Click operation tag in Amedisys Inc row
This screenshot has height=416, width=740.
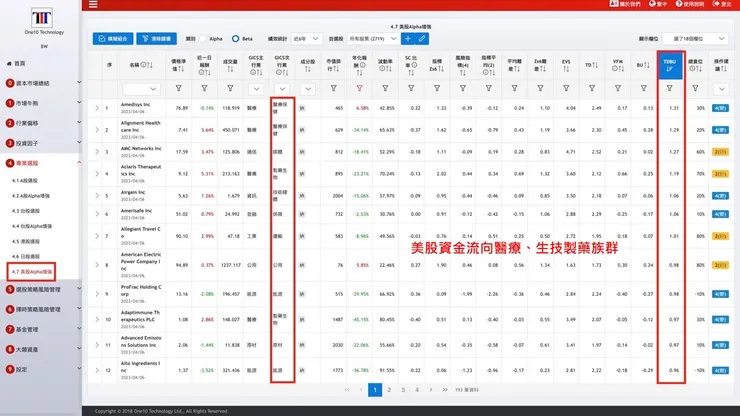720,108
